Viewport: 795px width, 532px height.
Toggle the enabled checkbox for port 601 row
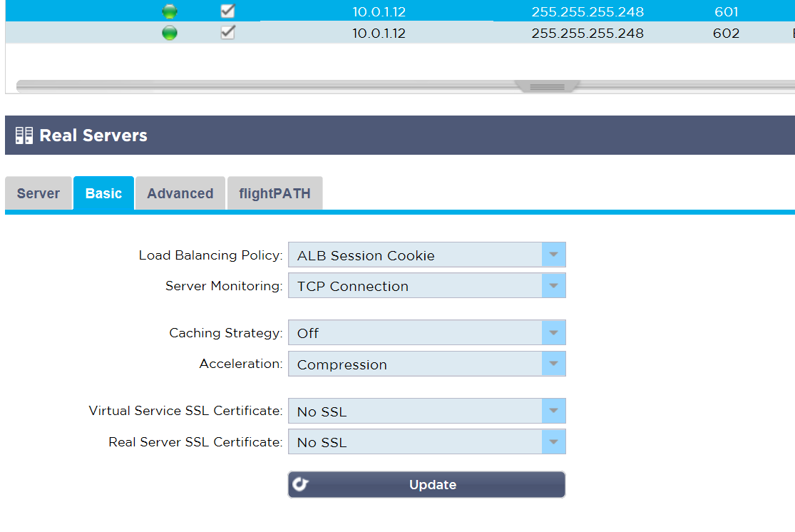[x=227, y=11]
